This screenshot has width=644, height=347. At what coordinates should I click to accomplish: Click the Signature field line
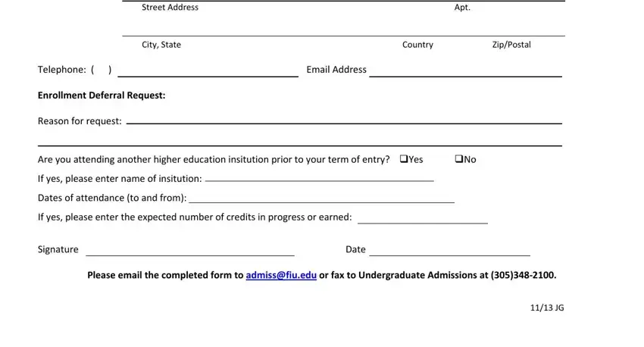tap(190, 250)
